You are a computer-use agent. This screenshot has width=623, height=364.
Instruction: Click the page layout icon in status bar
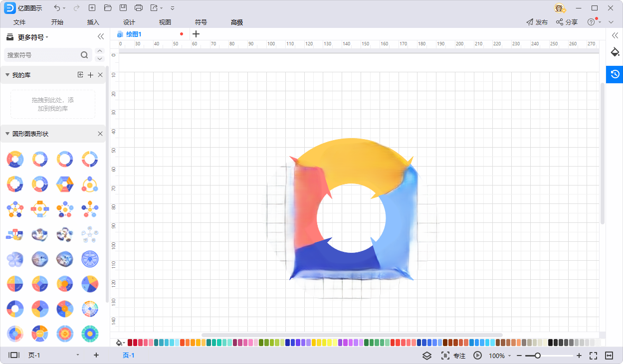coord(14,355)
